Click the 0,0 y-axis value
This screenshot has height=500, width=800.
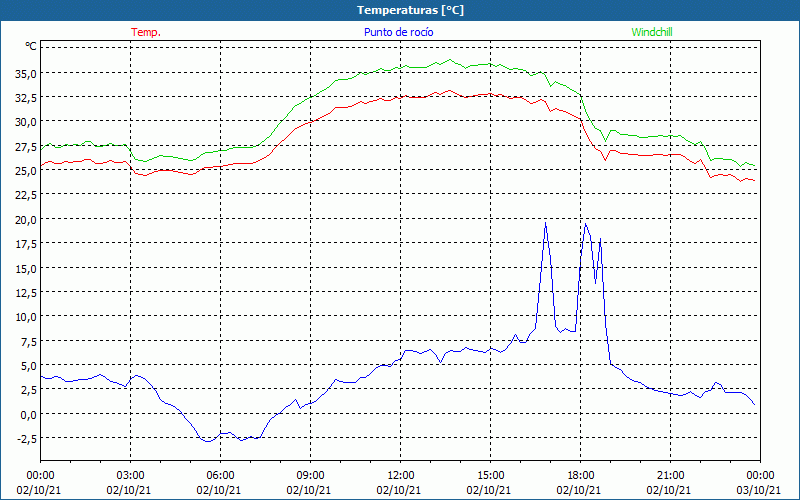point(28,414)
